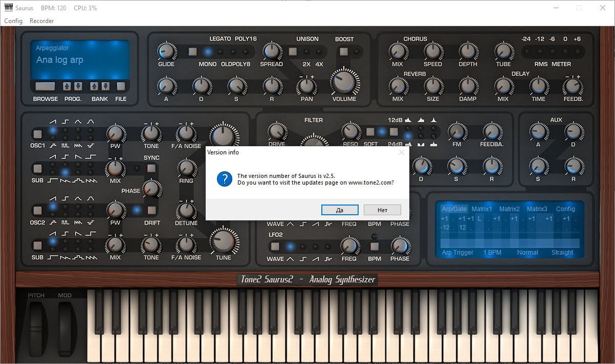The height and width of the screenshot is (364, 615).
Task: Click the BANK up arrow
Action: point(95,86)
